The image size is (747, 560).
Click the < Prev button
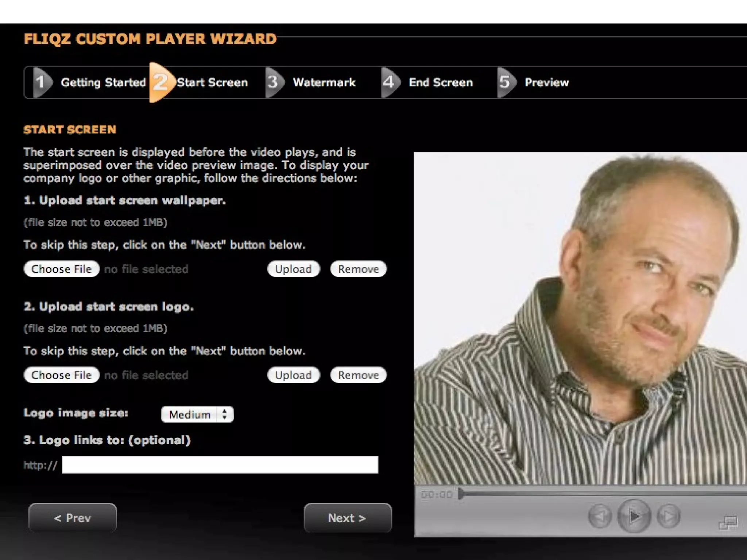[x=73, y=518]
